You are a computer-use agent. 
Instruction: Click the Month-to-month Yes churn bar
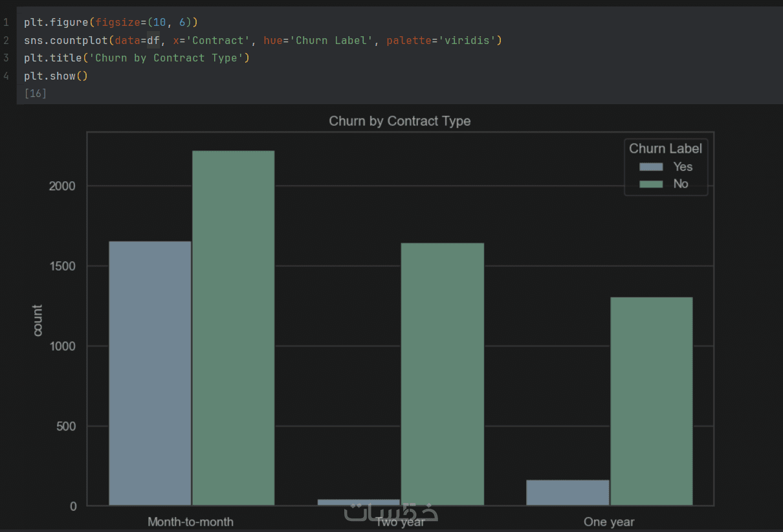click(x=150, y=373)
